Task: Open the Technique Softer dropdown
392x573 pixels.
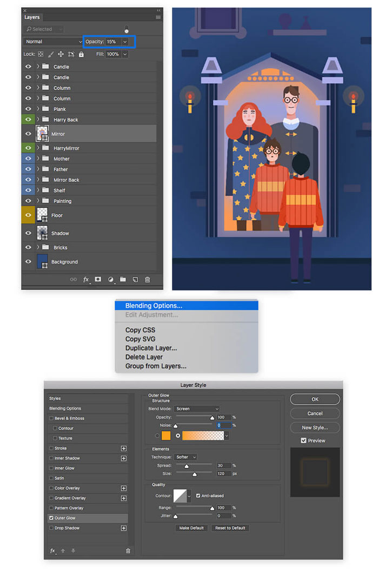Action: click(185, 457)
